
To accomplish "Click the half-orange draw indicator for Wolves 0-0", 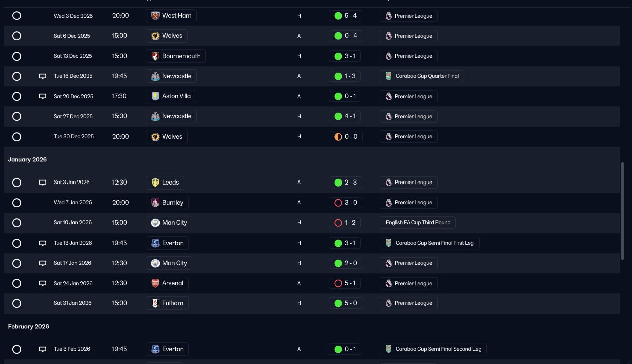I will click(x=338, y=136).
